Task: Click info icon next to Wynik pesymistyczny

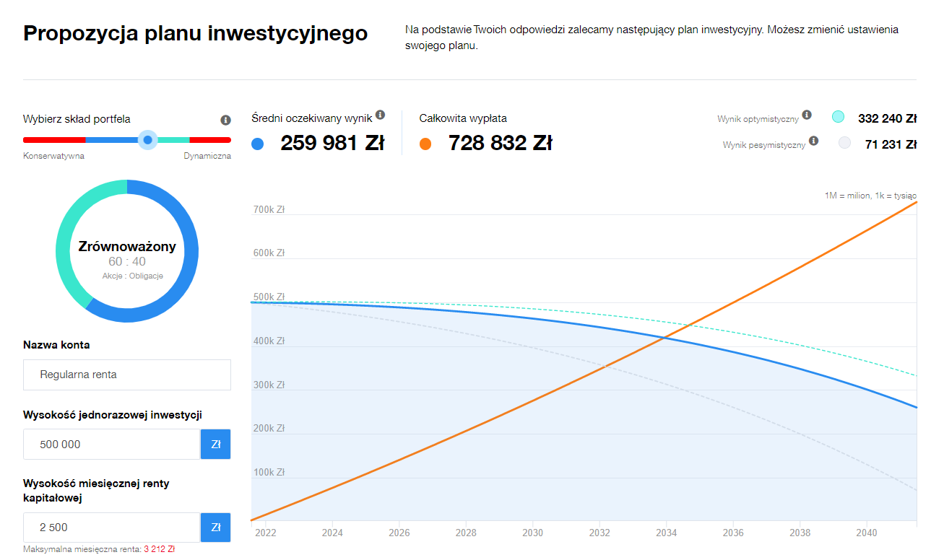Action: [x=813, y=141]
